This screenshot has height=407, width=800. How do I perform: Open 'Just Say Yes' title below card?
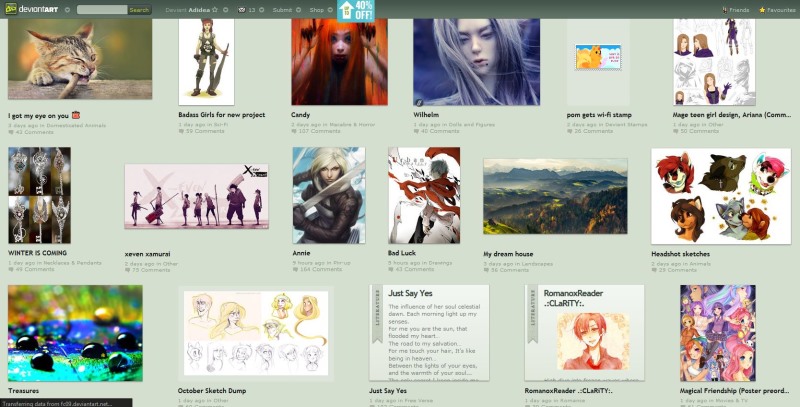point(388,391)
